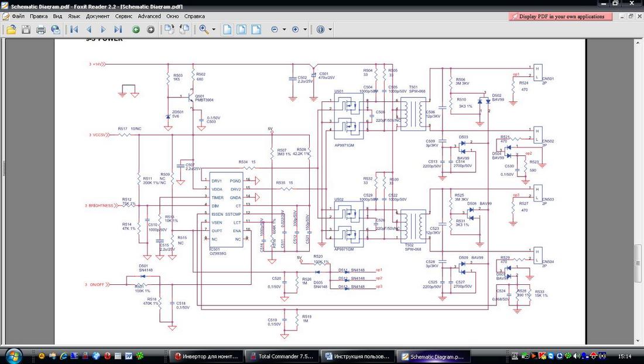Screen dimensions: 644x364
Task: Go to the first page
Action: click(74, 29)
